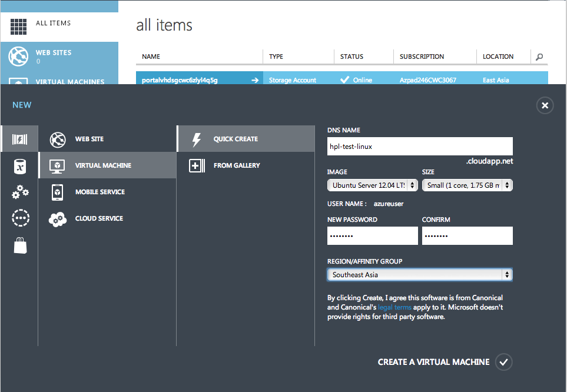Open the compute category icon in New panel
This screenshot has width=567, height=392.
(x=19, y=139)
